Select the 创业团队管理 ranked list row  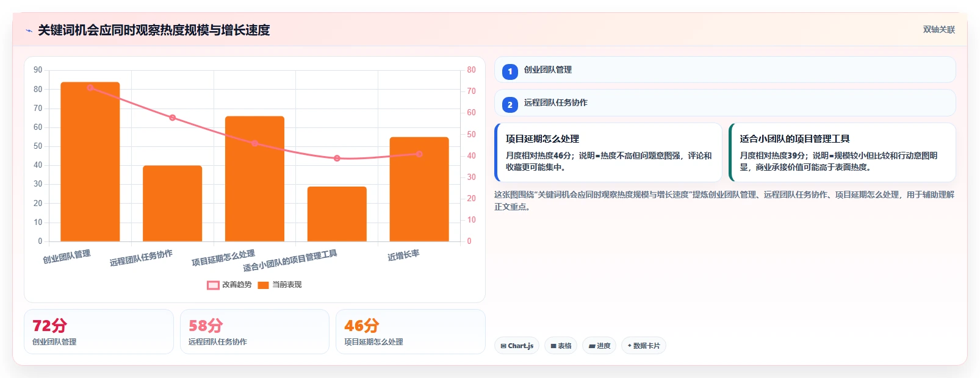click(725, 70)
